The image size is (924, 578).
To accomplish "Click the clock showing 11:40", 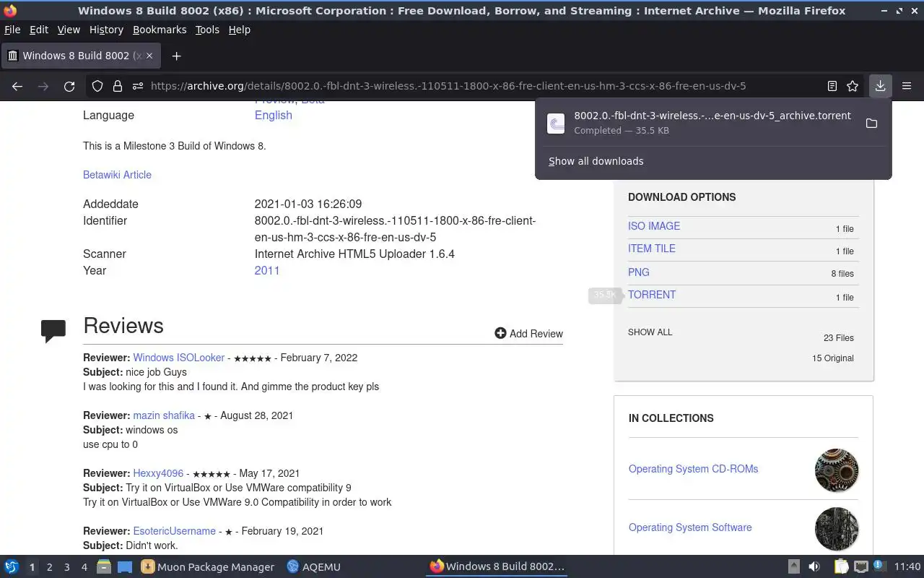I will tap(907, 566).
